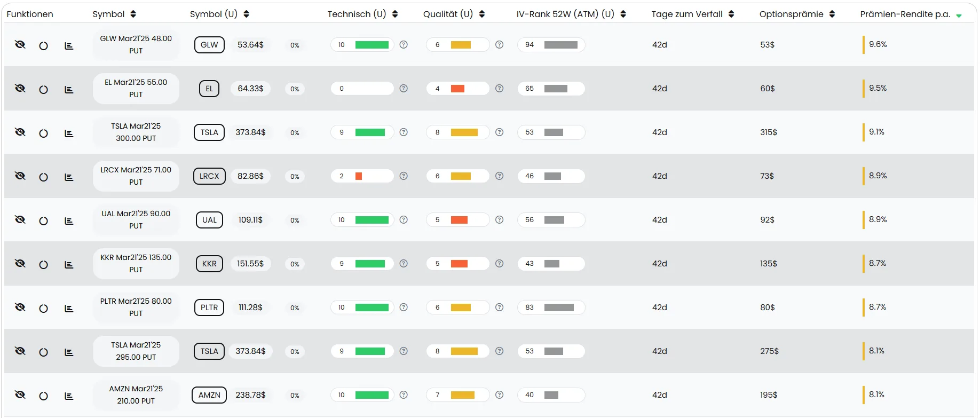980x418 pixels.
Task: Open the chart icon for UAL put
Action: click(69, 221)
